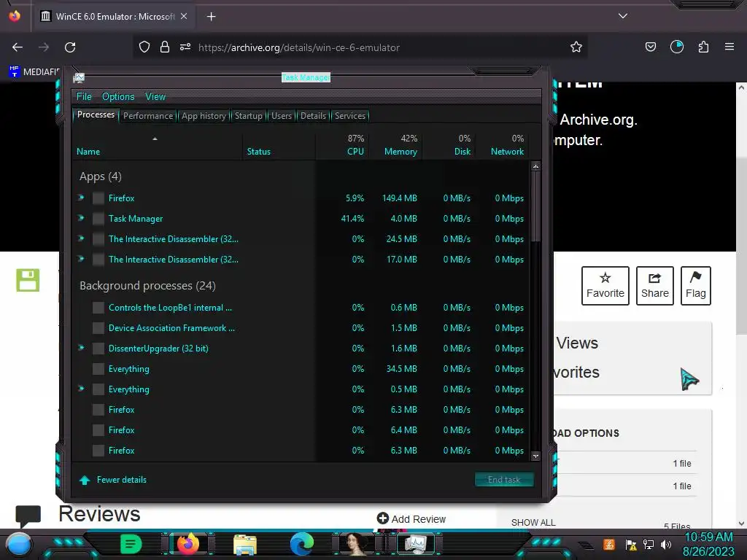The image size is (747, 560).
Task: Switch to Details tab
Action: pyautogui.click(x=314, y=116)
